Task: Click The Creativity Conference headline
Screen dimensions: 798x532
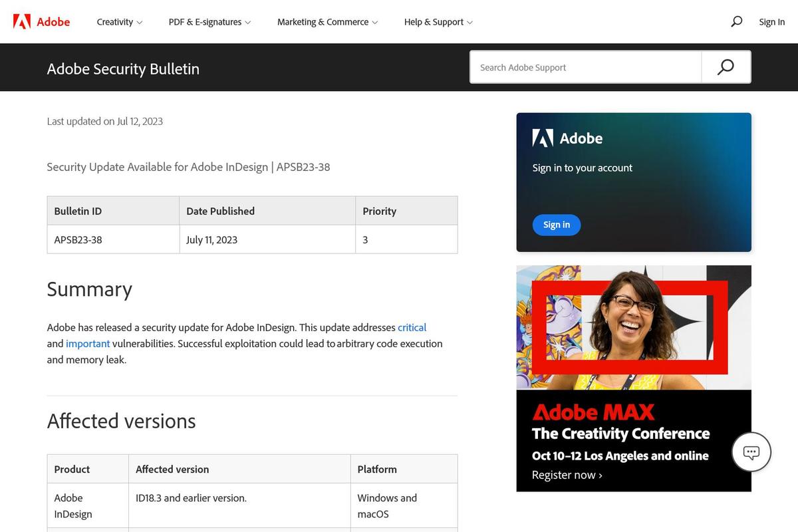Action: (x=620, y=434)
